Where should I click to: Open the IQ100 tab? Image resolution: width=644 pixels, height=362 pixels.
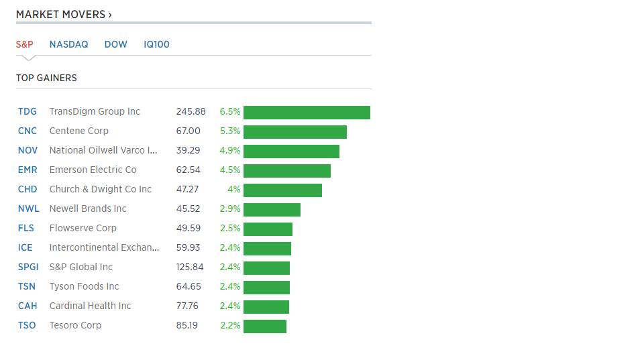[156, 44]
